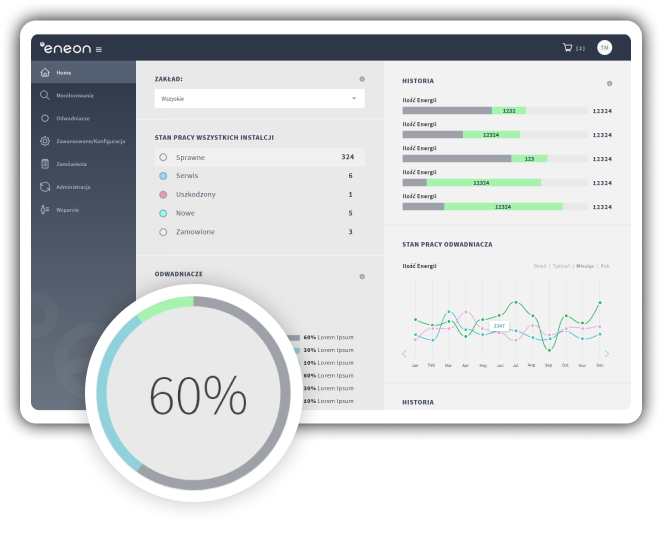Click the hamburger menu next to eneon logo
Viewport: 662px width, 540px height.
point(99,49)
